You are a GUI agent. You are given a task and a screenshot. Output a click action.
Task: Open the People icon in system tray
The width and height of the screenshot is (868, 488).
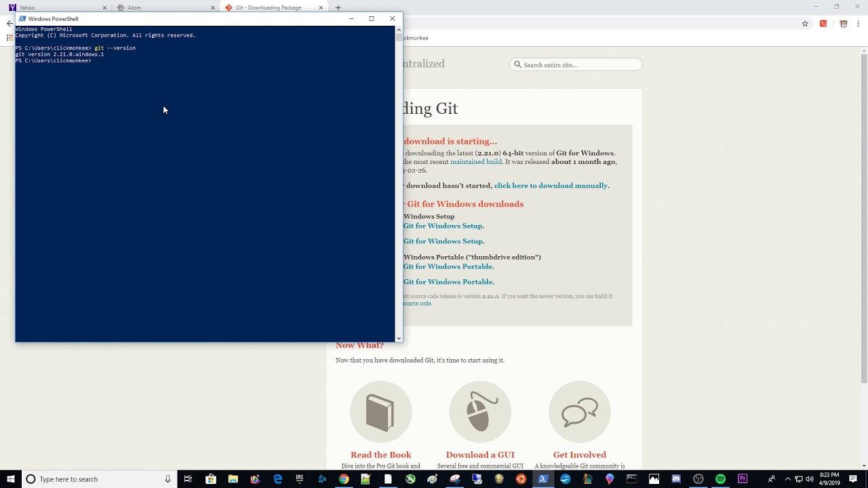point(772,479)
